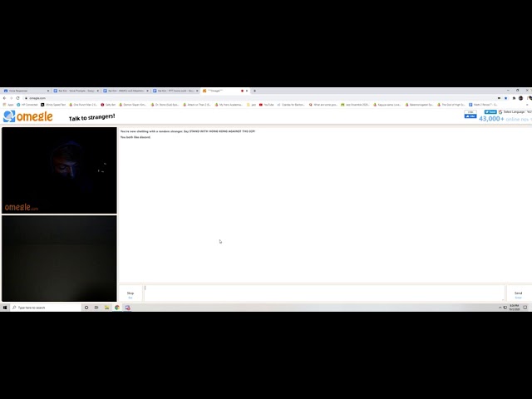The image size is (532, 399).
Task: Click the Windows taskbar search box
Action: point(46,308)
